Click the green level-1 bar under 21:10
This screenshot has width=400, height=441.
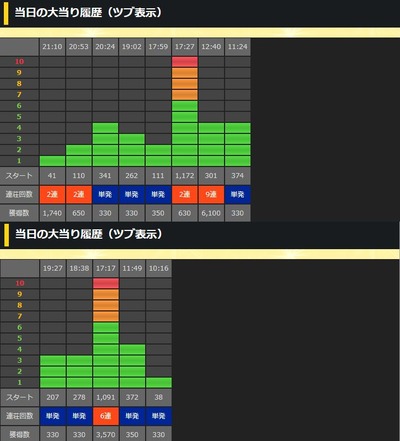(x=52, y=161)
